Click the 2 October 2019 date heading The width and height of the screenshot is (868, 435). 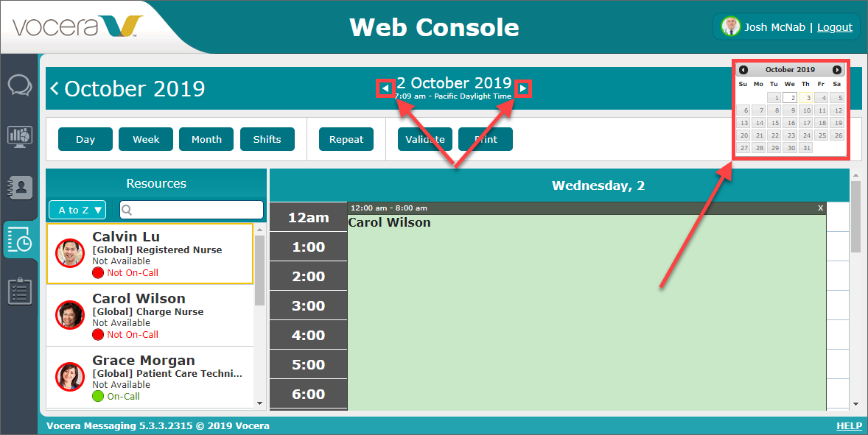pos(454,83)
